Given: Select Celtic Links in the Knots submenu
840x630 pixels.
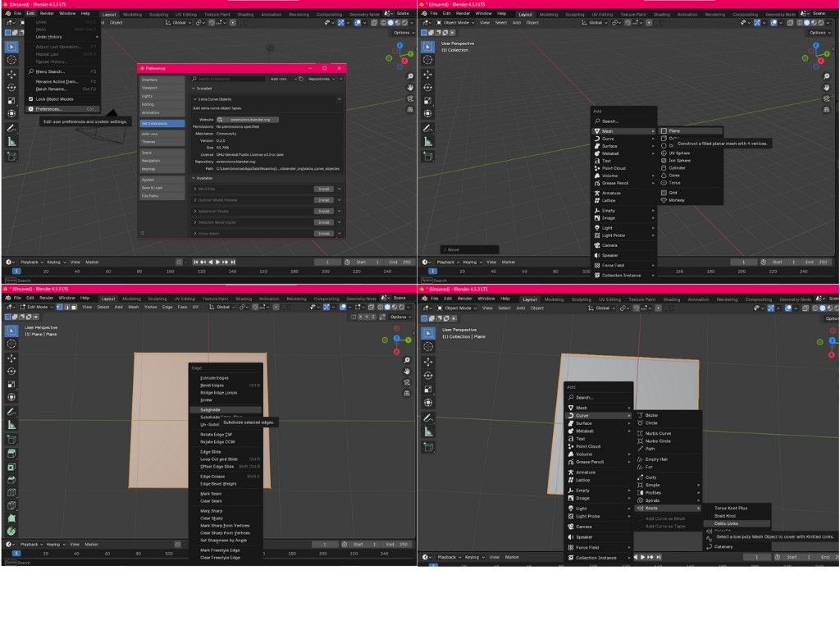Looking at the screenshot, I should (726, 523).
